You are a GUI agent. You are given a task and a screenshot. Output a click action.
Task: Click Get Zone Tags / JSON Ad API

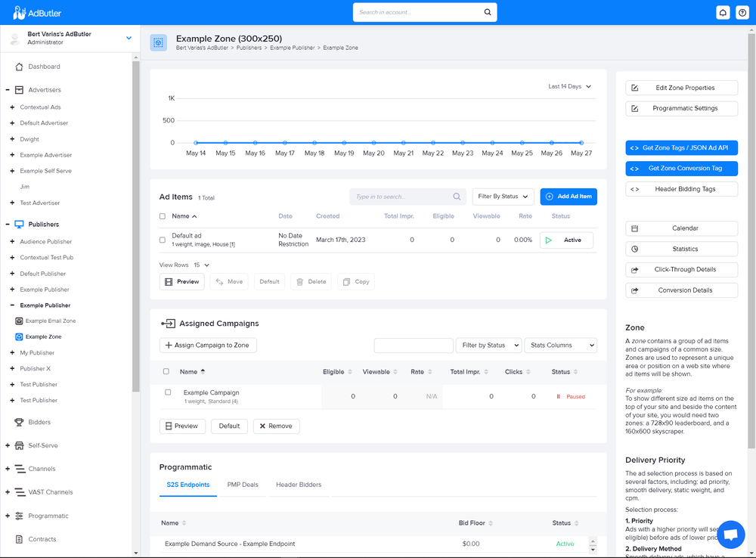tap(681, 148)
